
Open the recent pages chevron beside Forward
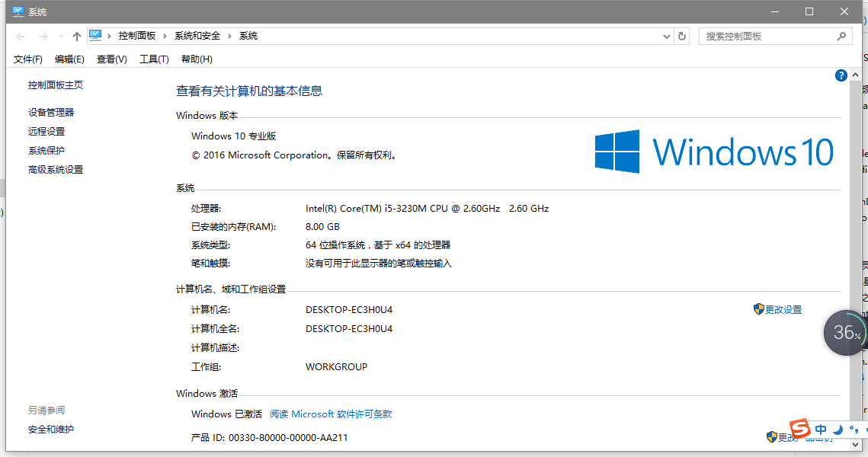(60, 36)
